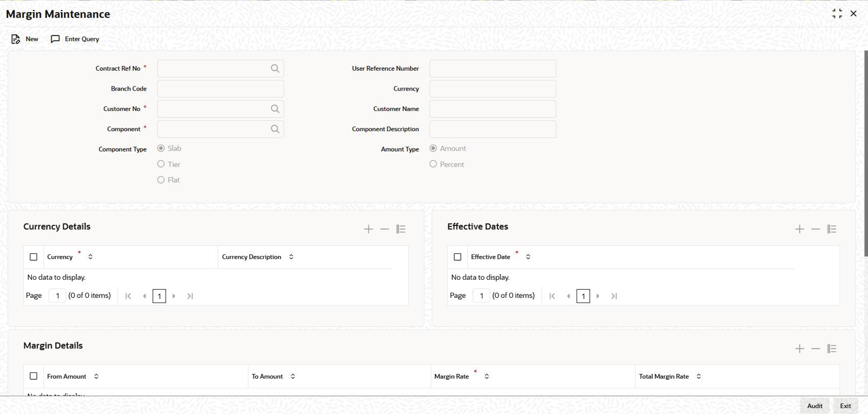Click the search icon in Contract Ref No
The width and height of the screenshot is (868, 414).
(275, 69)
